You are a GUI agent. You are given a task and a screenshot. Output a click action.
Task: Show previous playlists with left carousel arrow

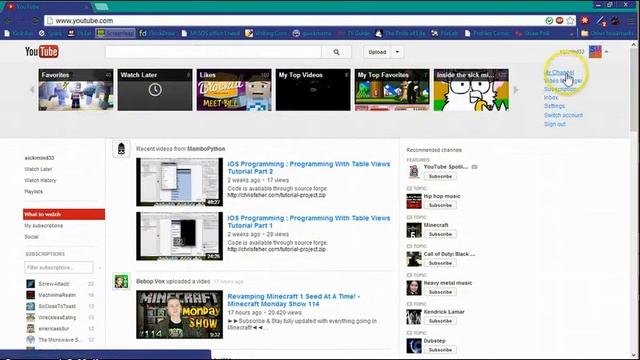pos(32,90)
